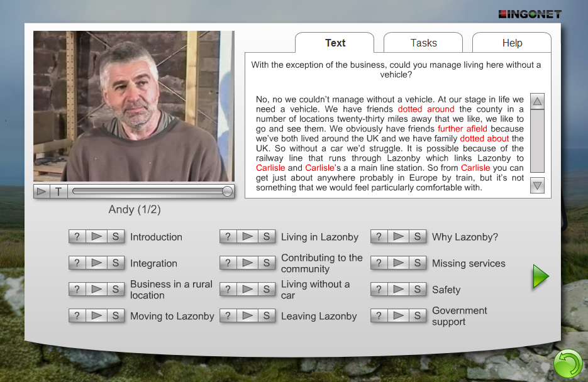The image size is (588, 382).
Task: Open question for Introduction
Action: [x=77, y=237]
